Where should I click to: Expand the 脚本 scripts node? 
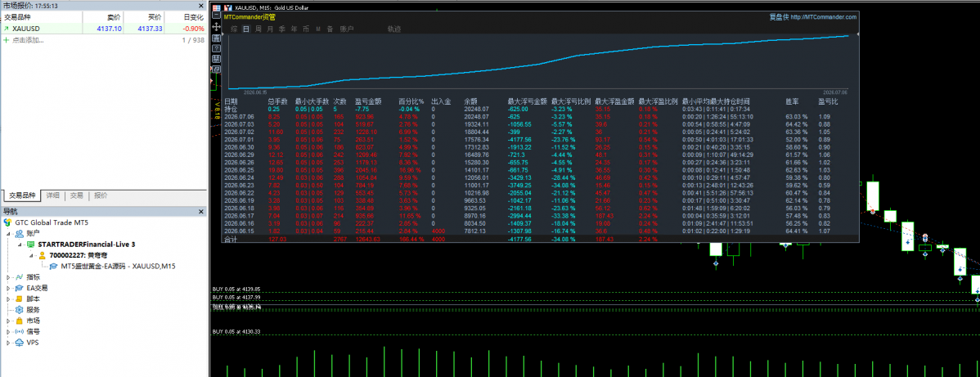click(8, 298)
